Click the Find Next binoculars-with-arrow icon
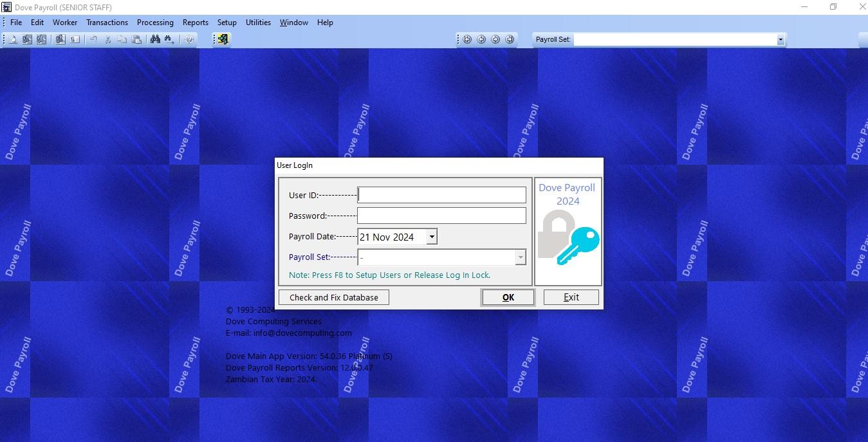The image size is (868, 442). tap(169, 39)
